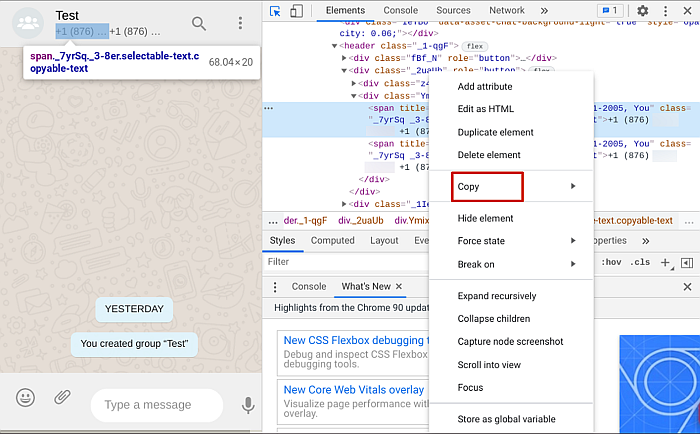The image size is (700, 434).
Task: Activate the DevTools inspect element tool
Action: pyautogui.click(x=275, y=11)
